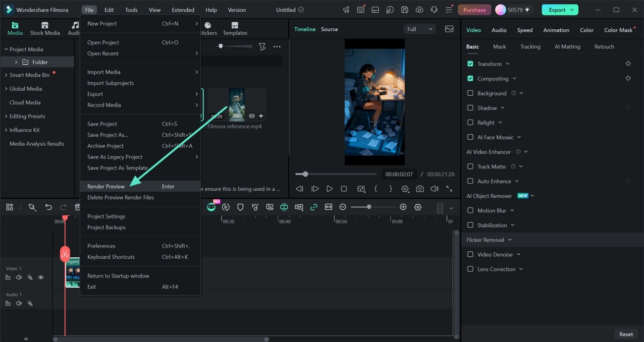This screenshot has height=342, width=644.
Task: Step back one frame in preview
Action: tap(299, 189)
